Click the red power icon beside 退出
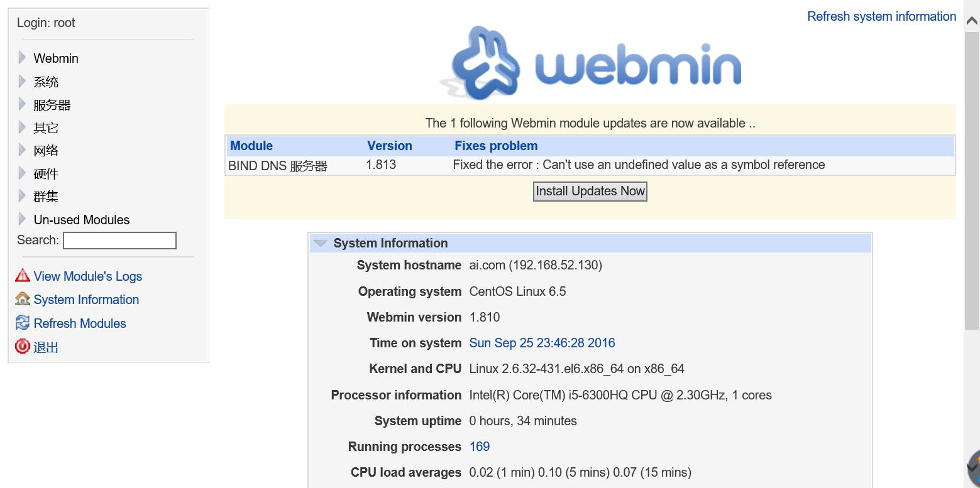Image resolution: width=980 pixels, height=488 pixels. (23, 346)
